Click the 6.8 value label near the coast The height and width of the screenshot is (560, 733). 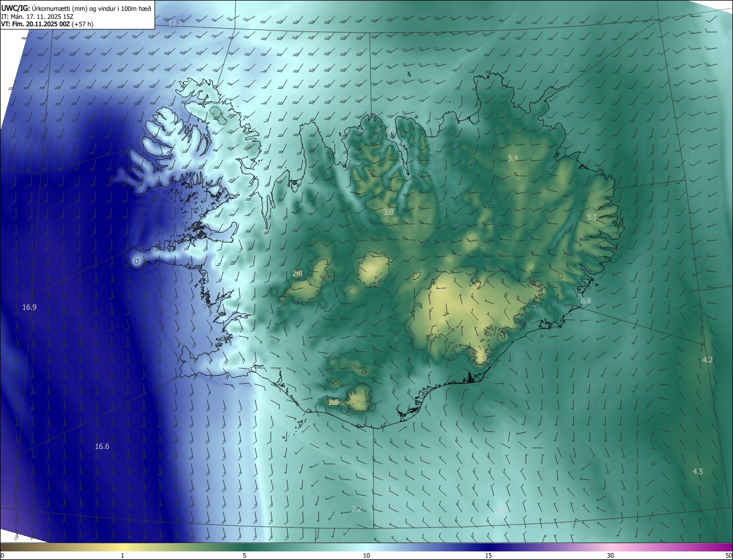pos(586,301)
